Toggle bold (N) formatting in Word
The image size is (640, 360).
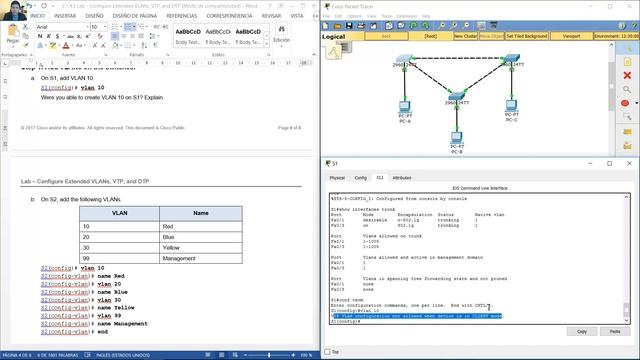[x=40, y=36]
